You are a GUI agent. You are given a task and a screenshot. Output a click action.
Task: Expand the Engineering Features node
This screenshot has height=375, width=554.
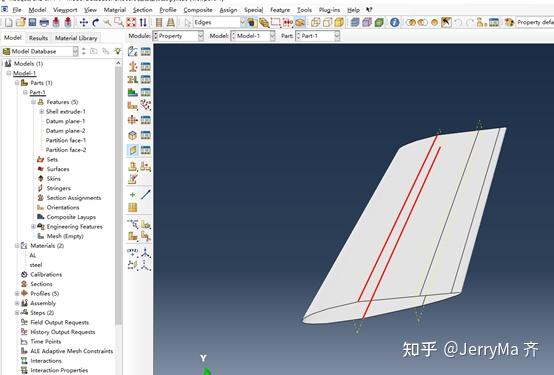tap(34, 226)
